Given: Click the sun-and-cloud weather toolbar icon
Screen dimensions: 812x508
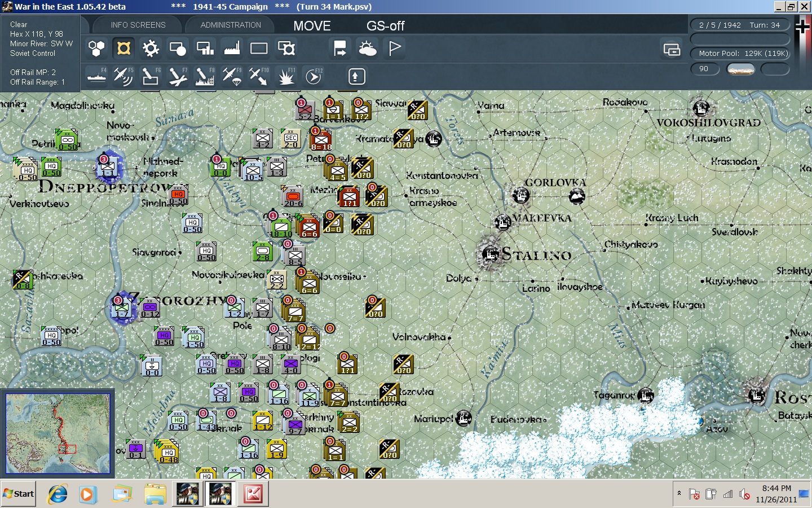Looking at the screenshot, I should tap(367, 49).
